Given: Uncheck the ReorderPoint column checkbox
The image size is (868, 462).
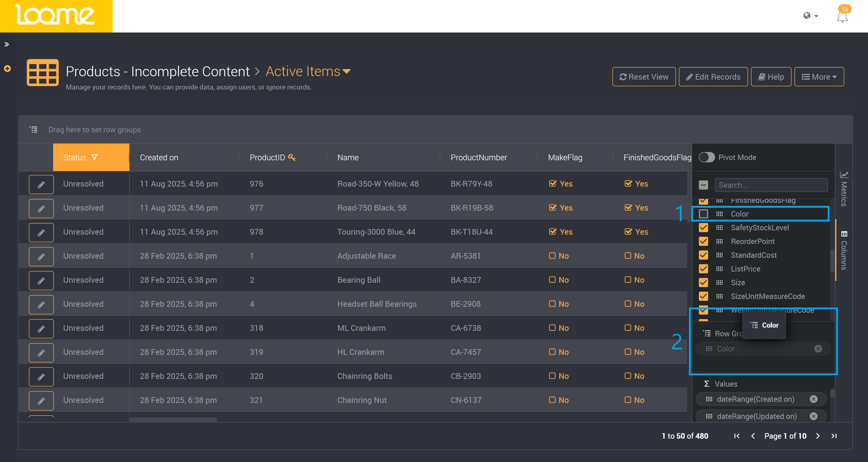Looking at the screenshot, I should 703,242.
